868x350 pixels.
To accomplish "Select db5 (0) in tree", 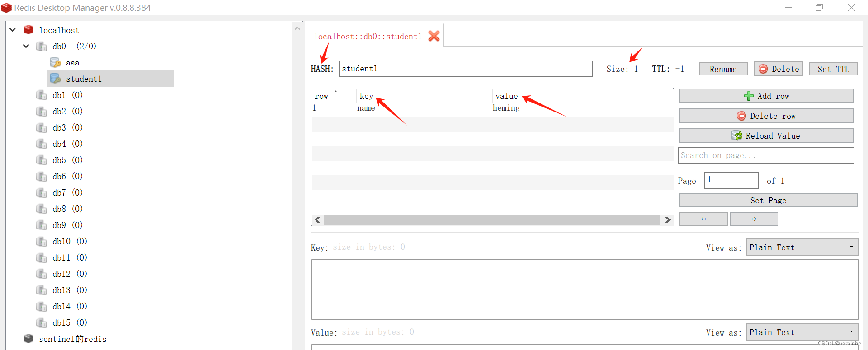I will (x=67, y=160).
